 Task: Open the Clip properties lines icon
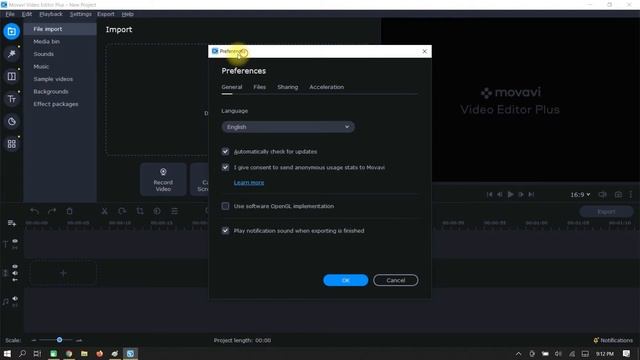175,211
